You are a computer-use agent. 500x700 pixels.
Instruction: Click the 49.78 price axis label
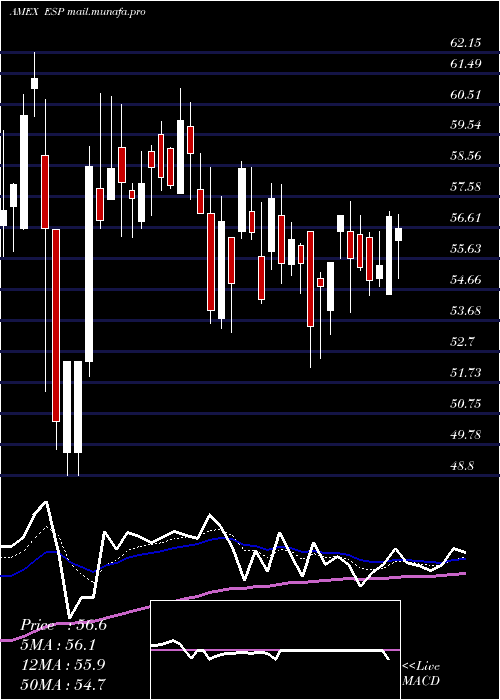pos(466,434)
